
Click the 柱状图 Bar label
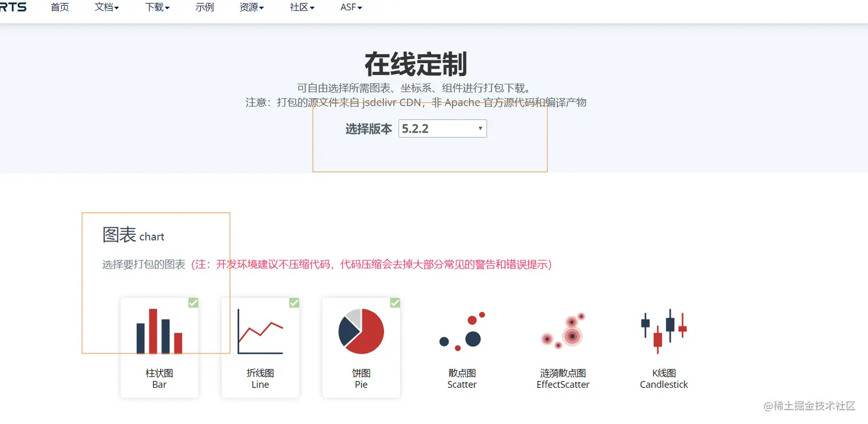pyautogui.click(x=159, y=379)
